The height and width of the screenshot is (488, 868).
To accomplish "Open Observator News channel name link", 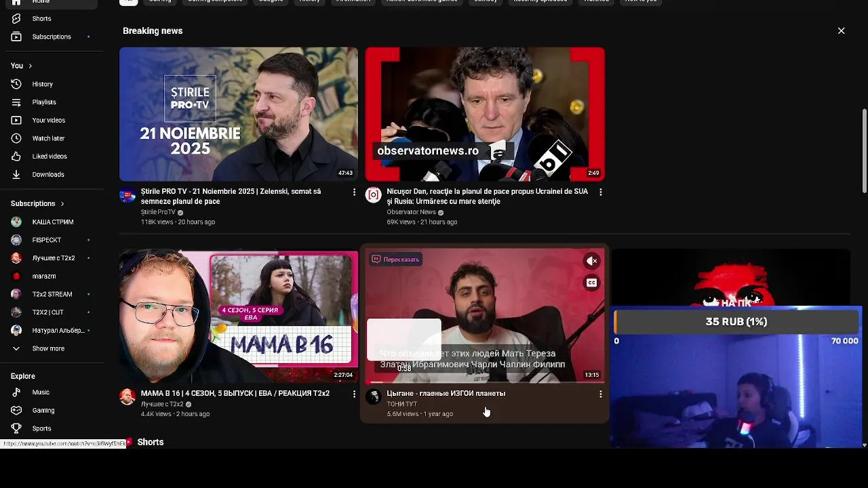I will pos(411,212).
